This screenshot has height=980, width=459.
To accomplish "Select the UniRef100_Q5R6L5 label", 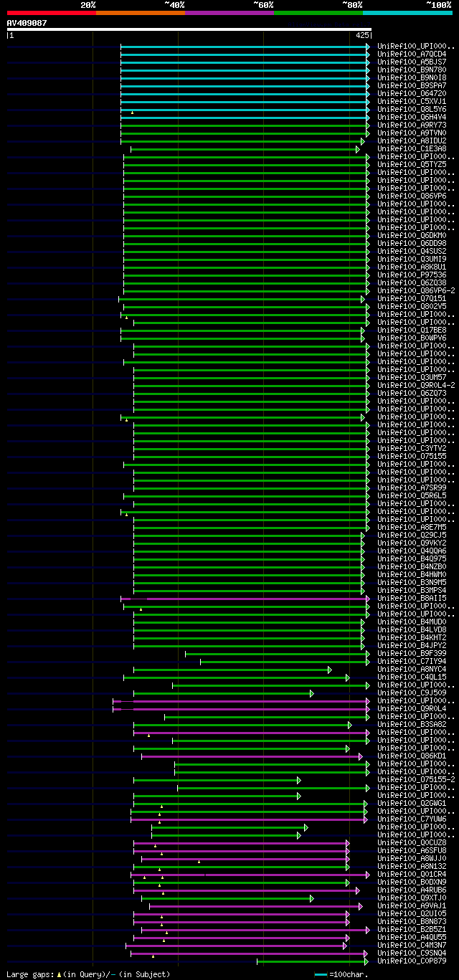I will 412,495.
